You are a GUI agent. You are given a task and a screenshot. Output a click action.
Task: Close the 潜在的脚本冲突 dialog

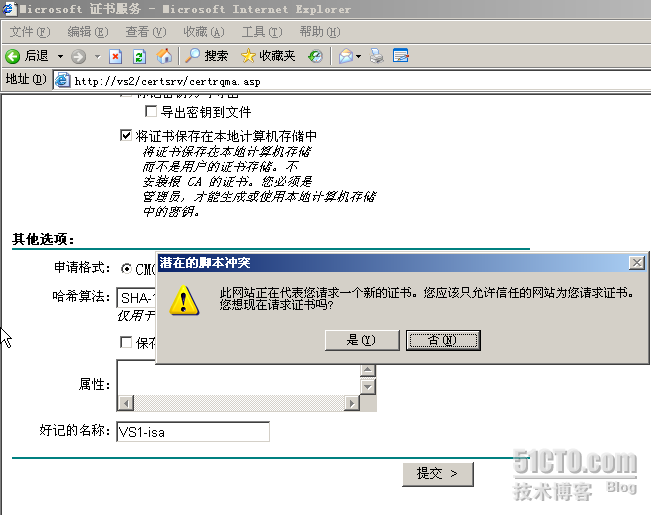click(x=637, y=262)
